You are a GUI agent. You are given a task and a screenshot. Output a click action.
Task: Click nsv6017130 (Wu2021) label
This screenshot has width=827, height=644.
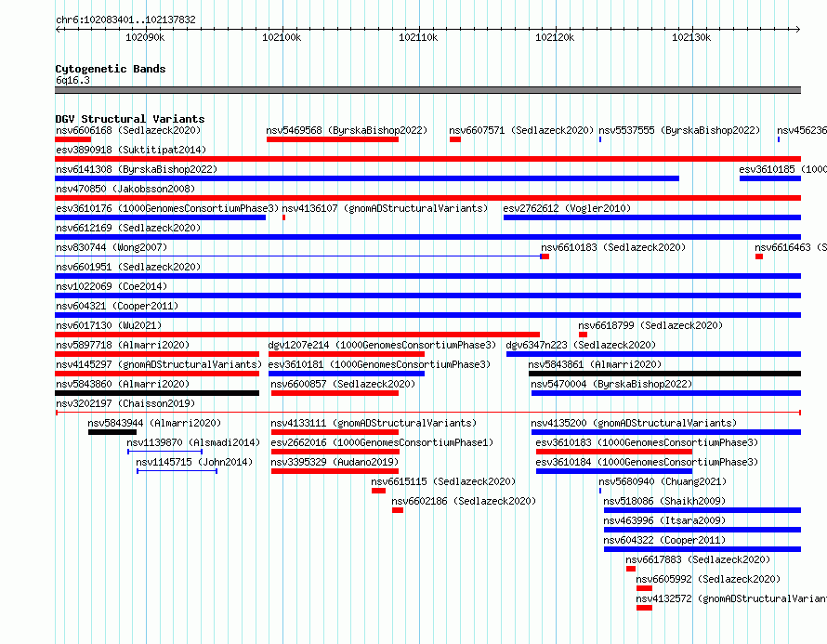[109, 325]
